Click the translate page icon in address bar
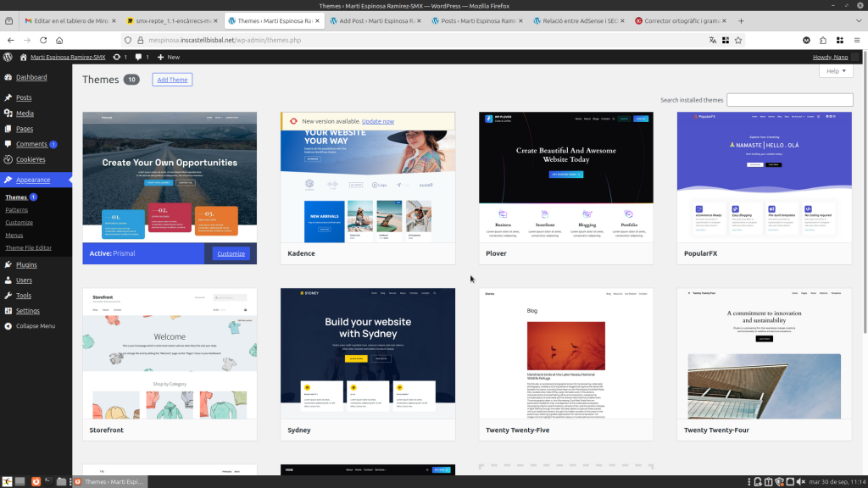Screen dimensions: 868x488 [x=713, y=40]
